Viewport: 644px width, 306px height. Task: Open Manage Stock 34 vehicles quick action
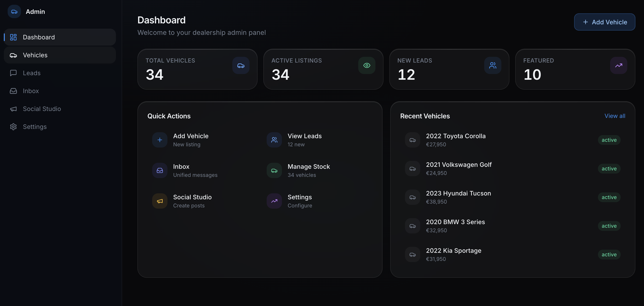317,170
